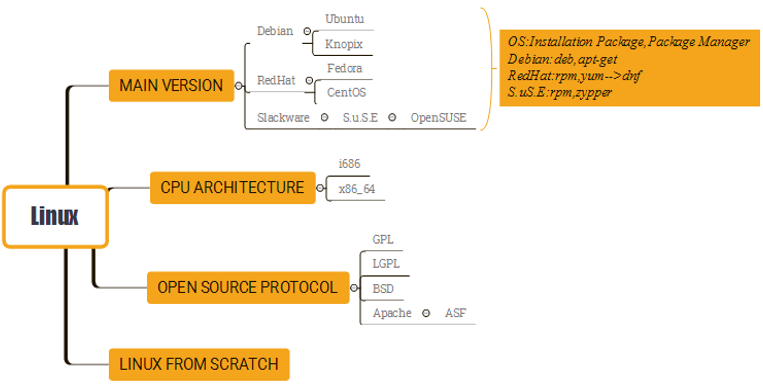Select the OpenSUSE subtopic
The image size is (763, 384).
click(x=438, y=118)
